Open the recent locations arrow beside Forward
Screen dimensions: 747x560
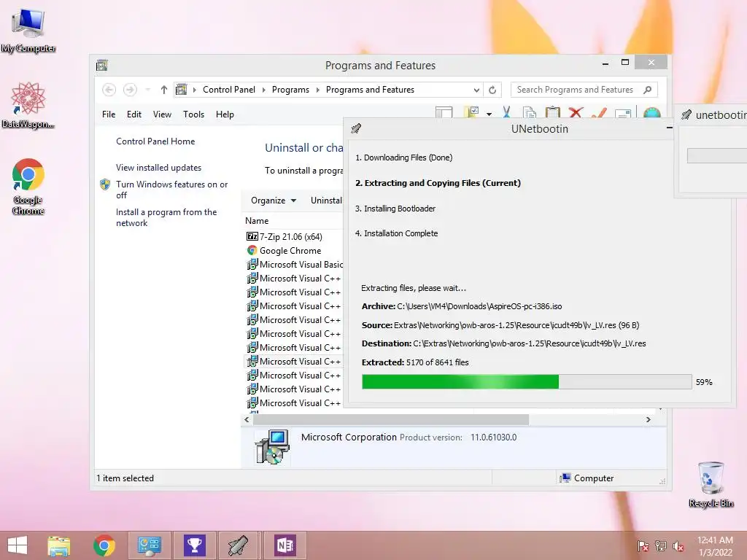[x=147, y=90]
